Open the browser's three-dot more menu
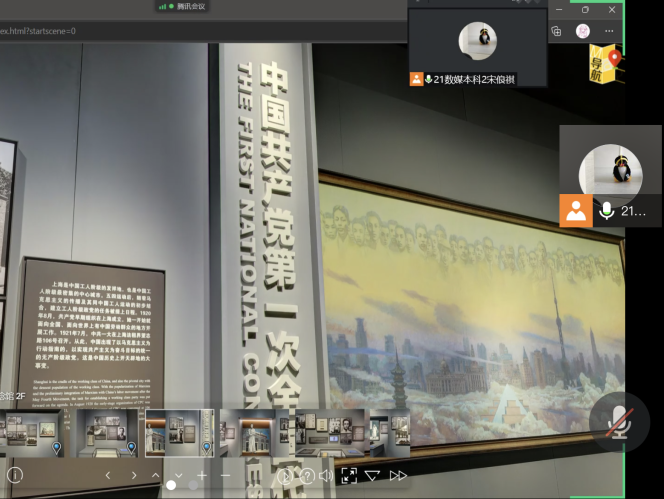Screen dimensions: 664x499 609,31
